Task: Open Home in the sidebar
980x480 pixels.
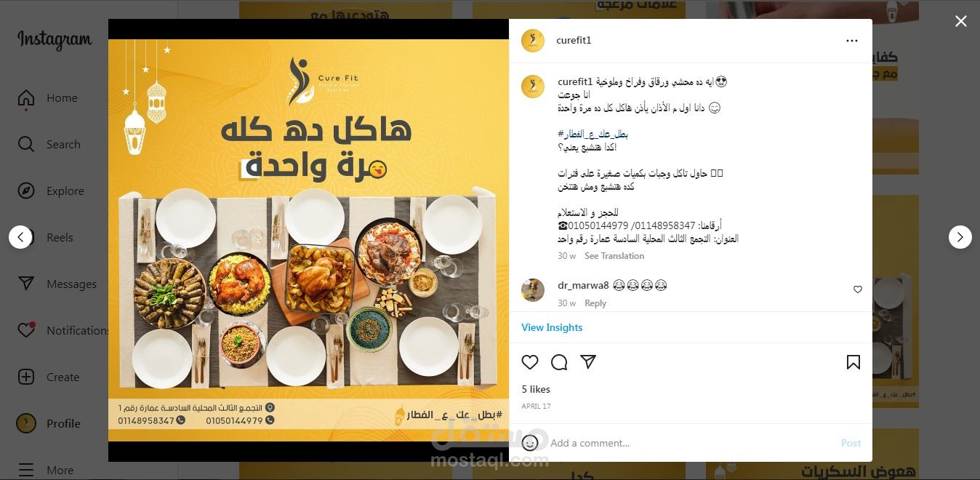Action: [x=48, y=98]
